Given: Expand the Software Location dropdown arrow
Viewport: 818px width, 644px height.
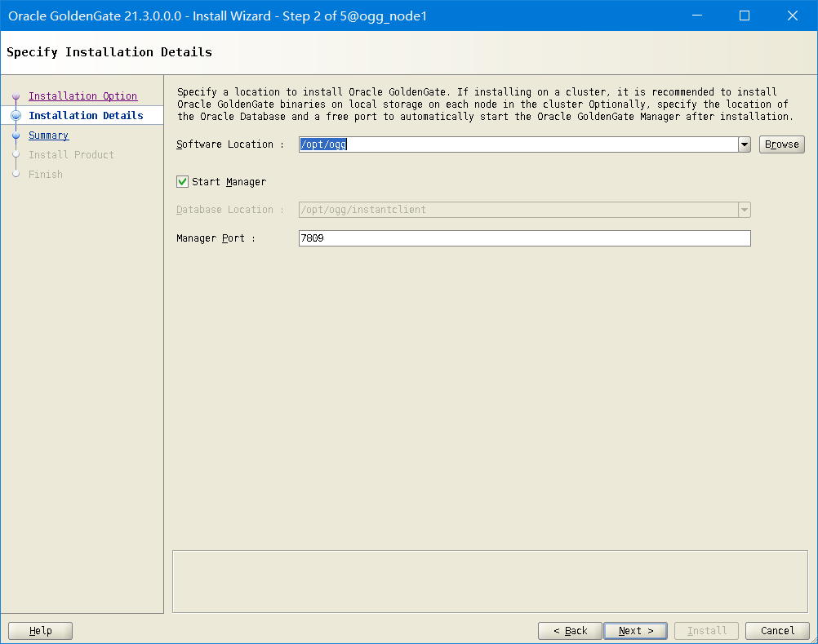Looking at the screenshot, I should pyautogui.click(x=745, y=144).
